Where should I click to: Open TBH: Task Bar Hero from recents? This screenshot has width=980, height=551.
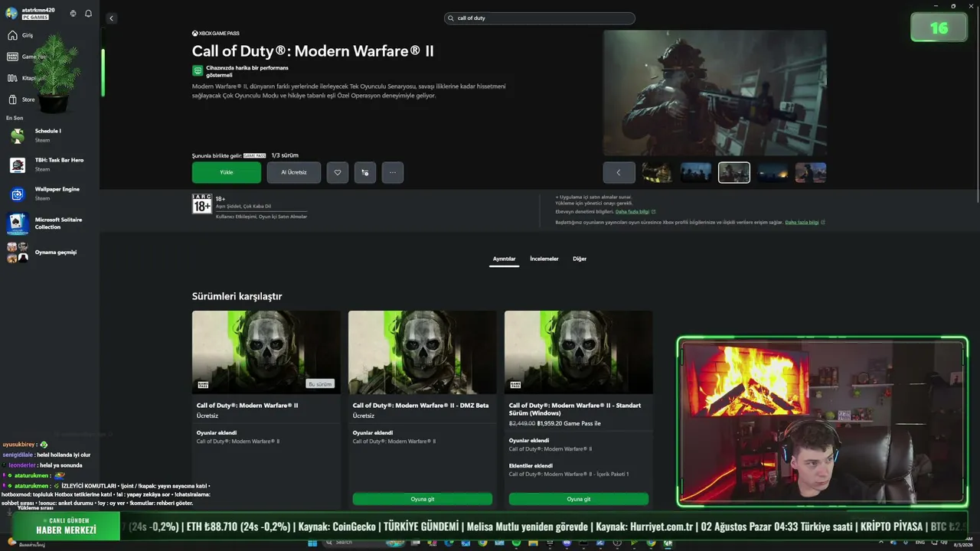click(50, 165)
